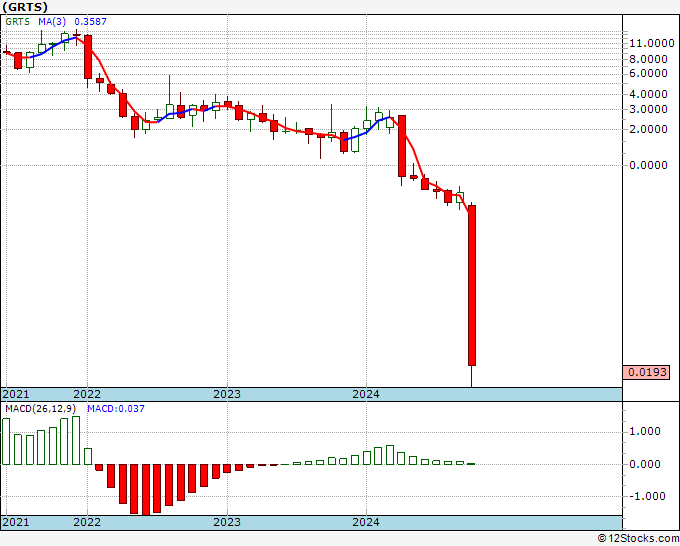Click 2021 on the price chart time axis
Image resolution: width=680 pixels, height=546 pixels.
[16, 394]
